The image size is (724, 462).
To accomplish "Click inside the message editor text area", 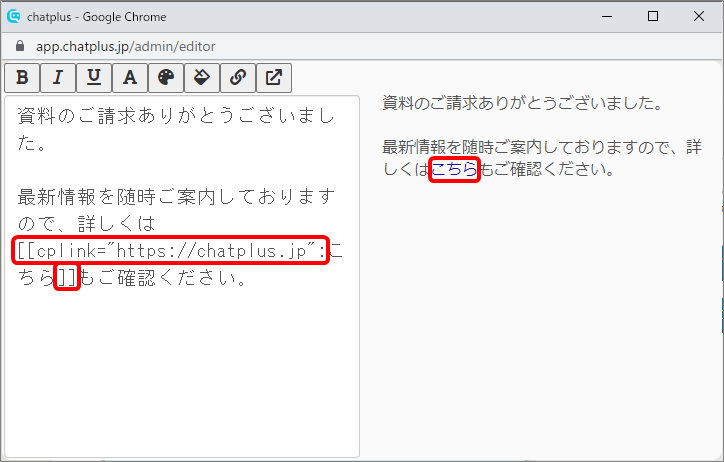I will [182, 277].
